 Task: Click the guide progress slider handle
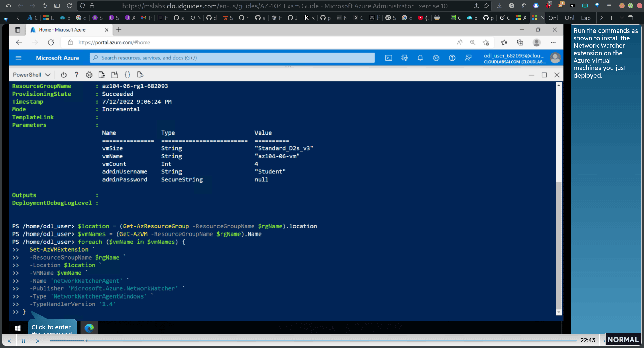(86, 341)
